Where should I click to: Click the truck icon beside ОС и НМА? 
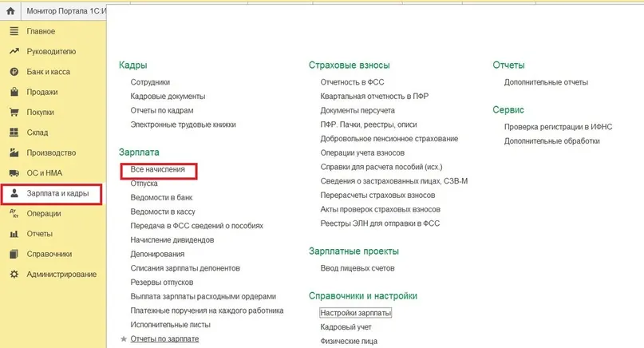point(14,173)
